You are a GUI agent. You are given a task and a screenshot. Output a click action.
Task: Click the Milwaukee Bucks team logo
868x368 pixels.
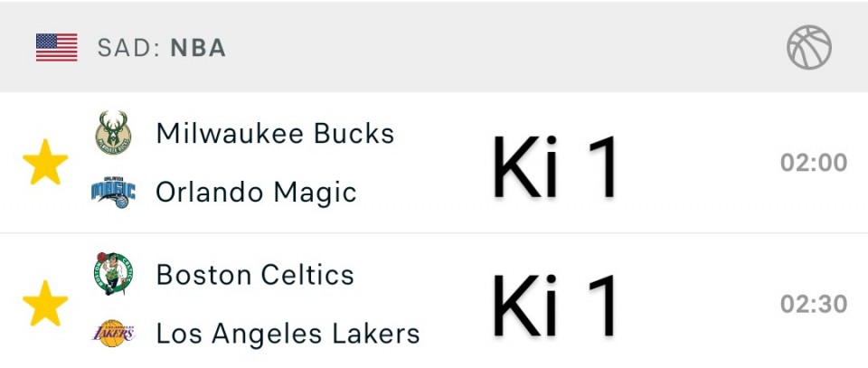tap(114, 133)
